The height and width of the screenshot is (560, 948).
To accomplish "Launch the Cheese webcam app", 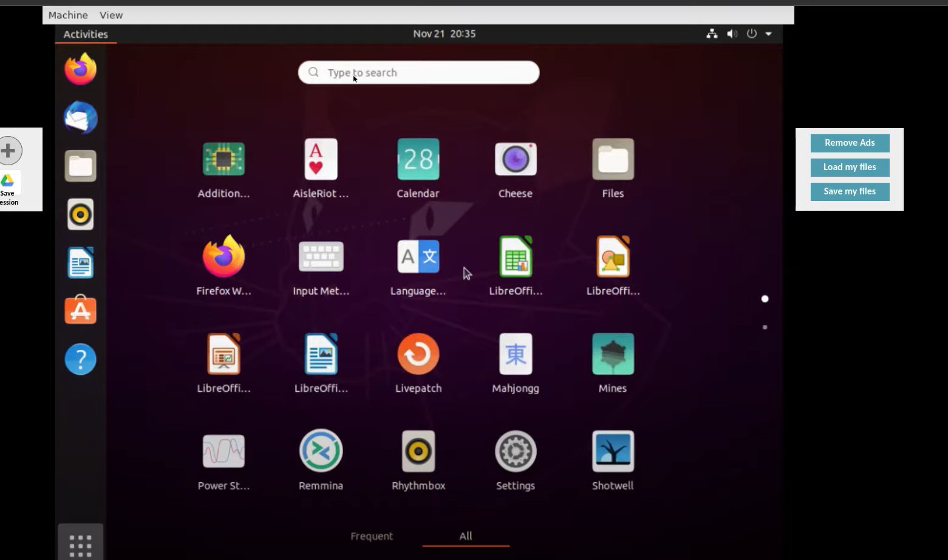I will pyautogui.click(x=516, y=169).
